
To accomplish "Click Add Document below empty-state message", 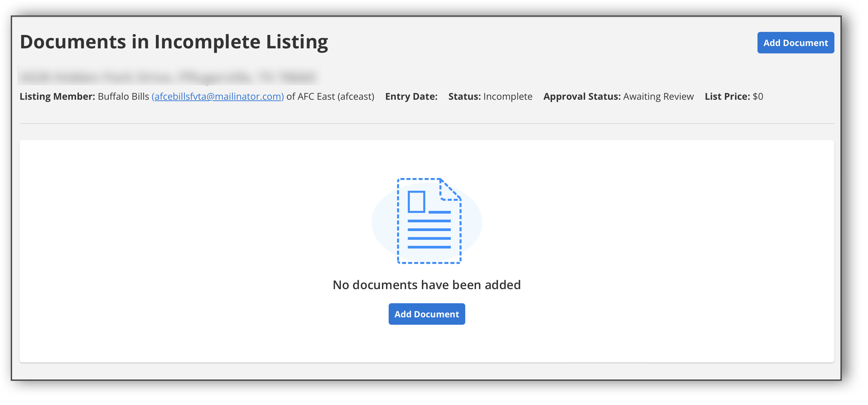I will point(427,314).
